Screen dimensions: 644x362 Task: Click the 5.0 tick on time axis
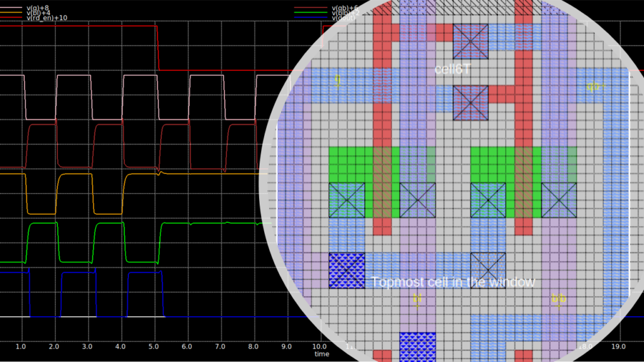(x=153, y=346)
